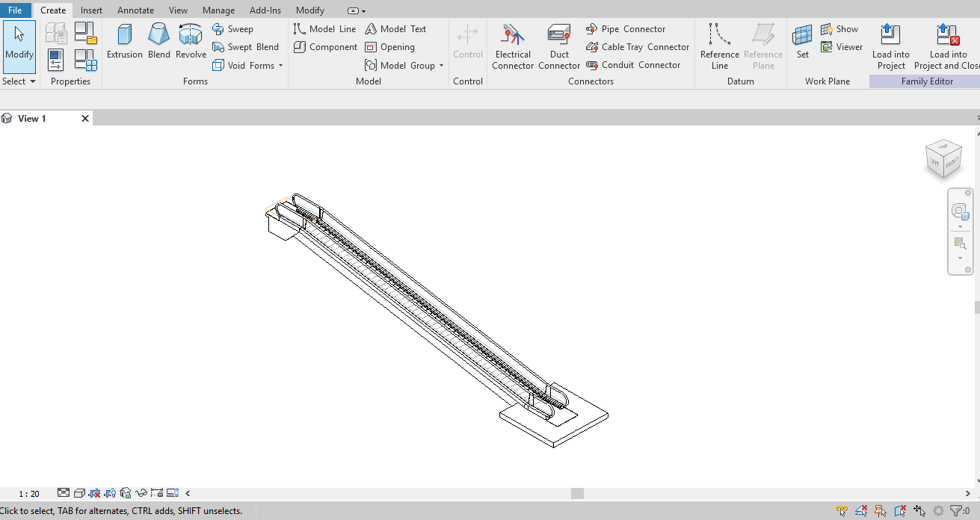Image resolution: width=980 pixels, height=520 pixels.
Task: Close the View 1 tab
Action: (x=85, y=119)
